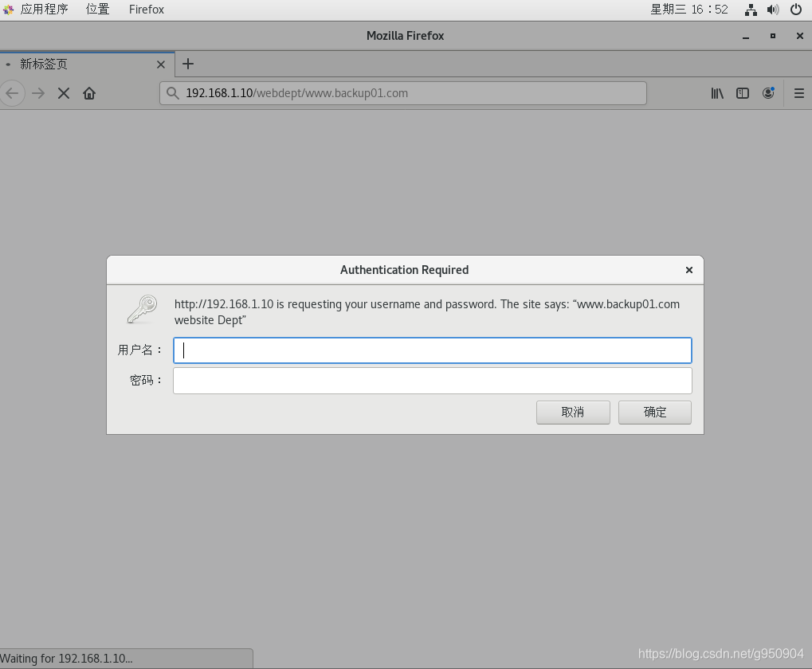812x669 pixels.
Task: Open the Library bookshelf icon
Action: [x=716, y=93]
